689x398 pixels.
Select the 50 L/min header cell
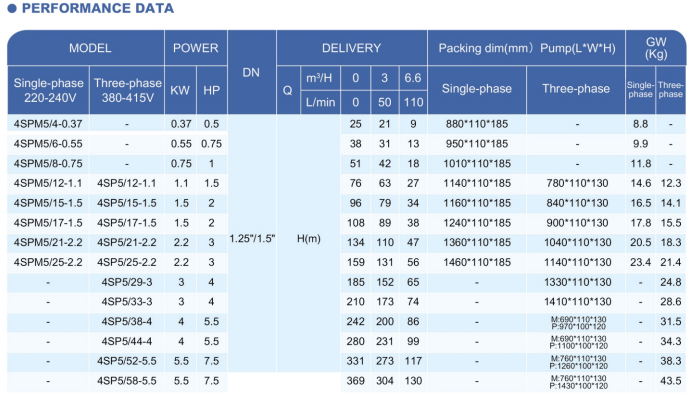click(384, 102)
